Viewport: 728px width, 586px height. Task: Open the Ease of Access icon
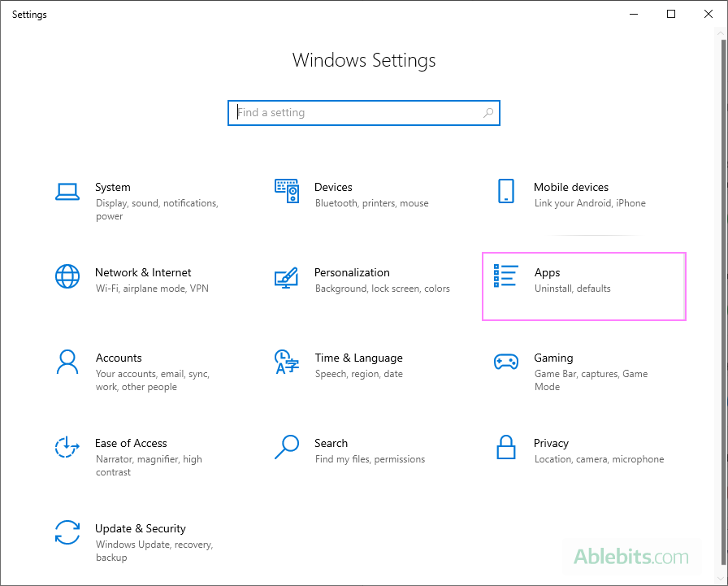[x=67, y=447]
